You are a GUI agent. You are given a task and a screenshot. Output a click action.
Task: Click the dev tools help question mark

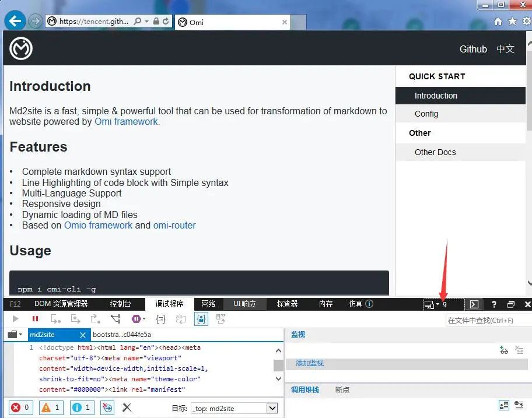pyautogui.click(x=494, y=304)
